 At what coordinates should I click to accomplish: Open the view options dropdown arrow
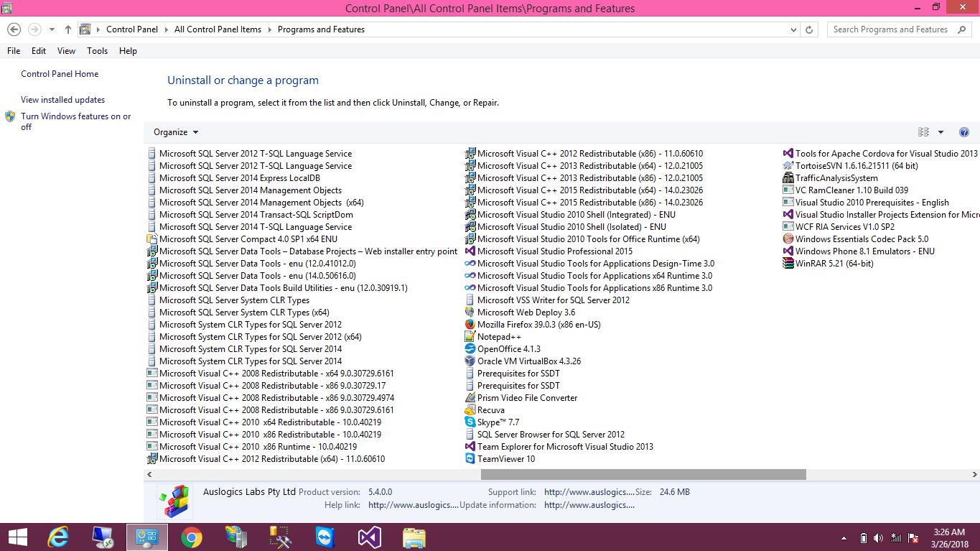tap(941, 132)
